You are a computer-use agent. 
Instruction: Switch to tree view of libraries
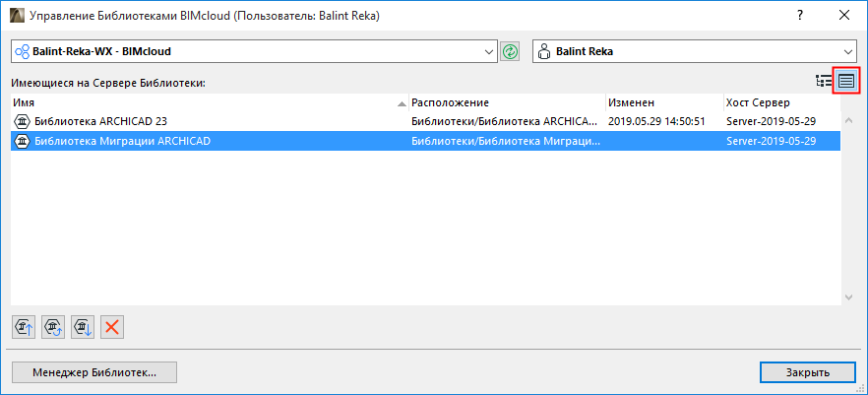(x=825, y=81)
